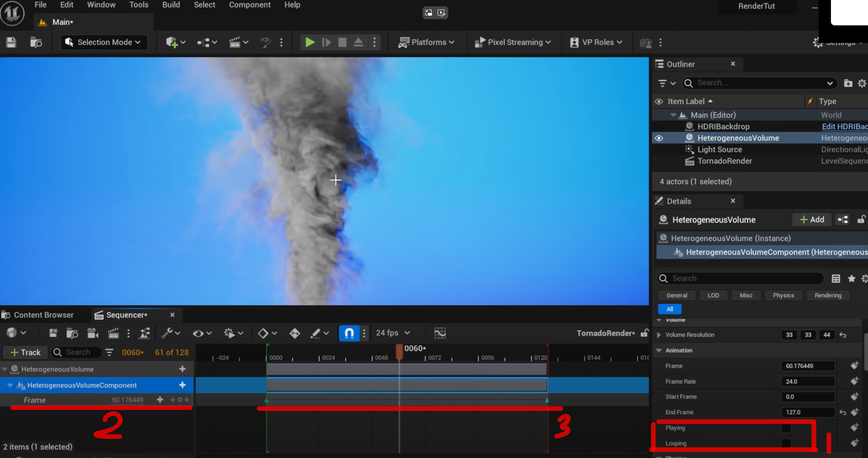Click the green Play level button
The height and width of the screenshot is (458, 868).
point(309,43)
